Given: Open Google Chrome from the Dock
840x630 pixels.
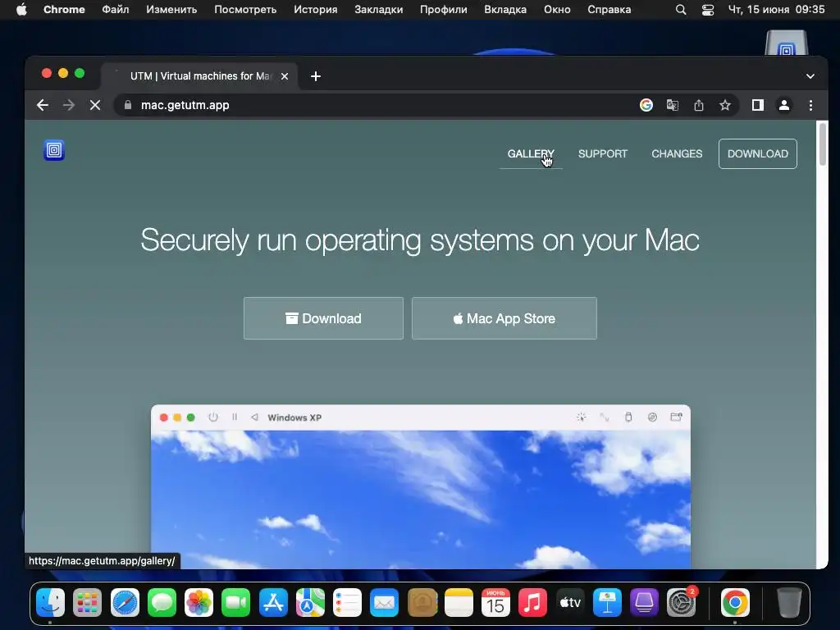Looking at the screenshot, I should pos(735,603).
